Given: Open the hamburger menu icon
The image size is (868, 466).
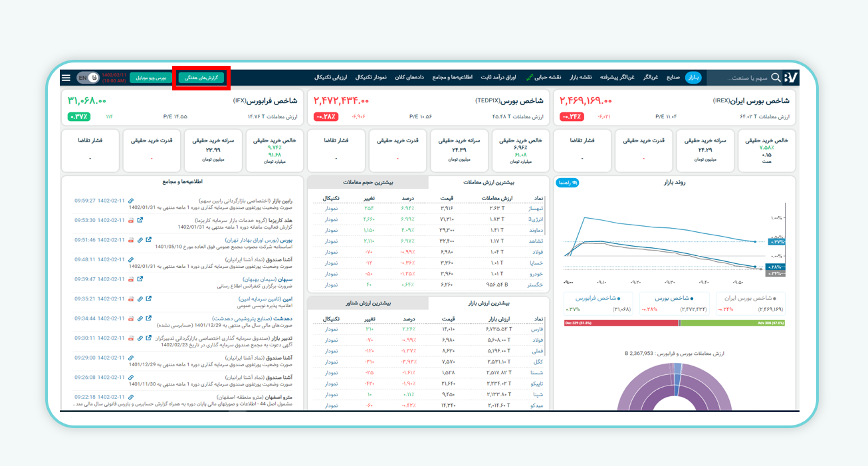Looking at the screenshot, I should coord(66,78).
